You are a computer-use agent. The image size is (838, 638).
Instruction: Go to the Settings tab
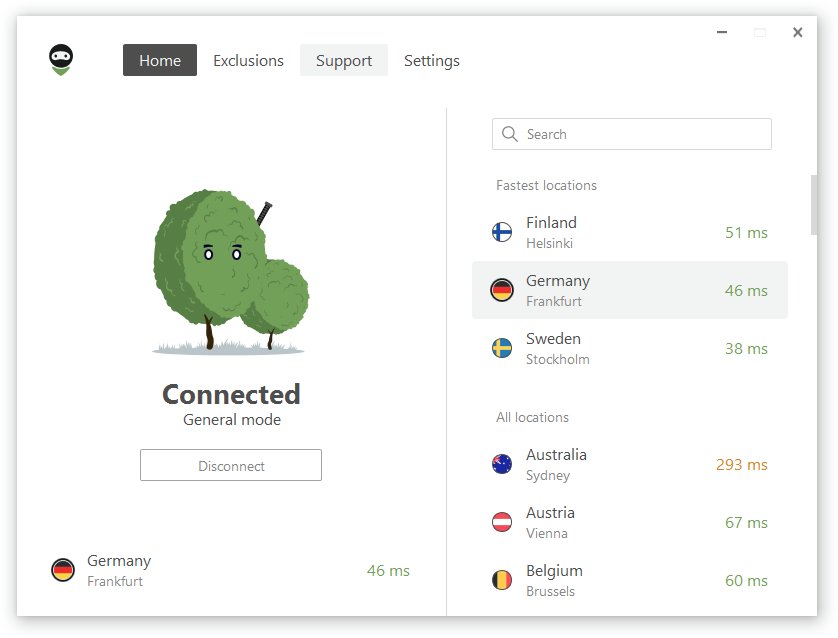(431, 60)
